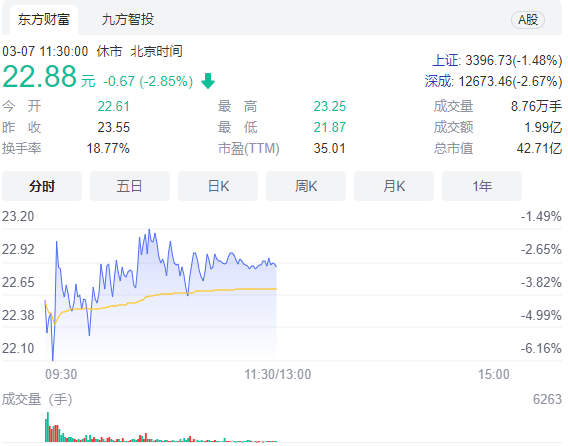Viewport: 568px width, 446px height.
Task: Open the 周K chart view
Action: (306, 186)
